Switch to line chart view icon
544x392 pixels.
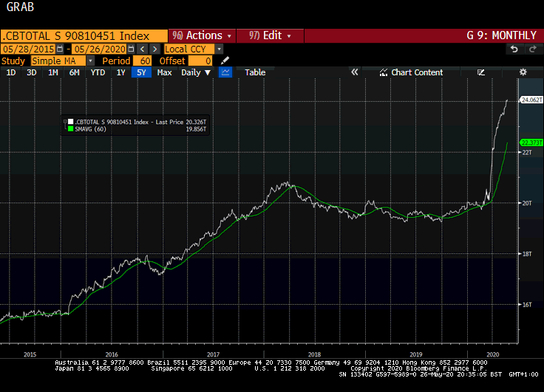[225, 72]
